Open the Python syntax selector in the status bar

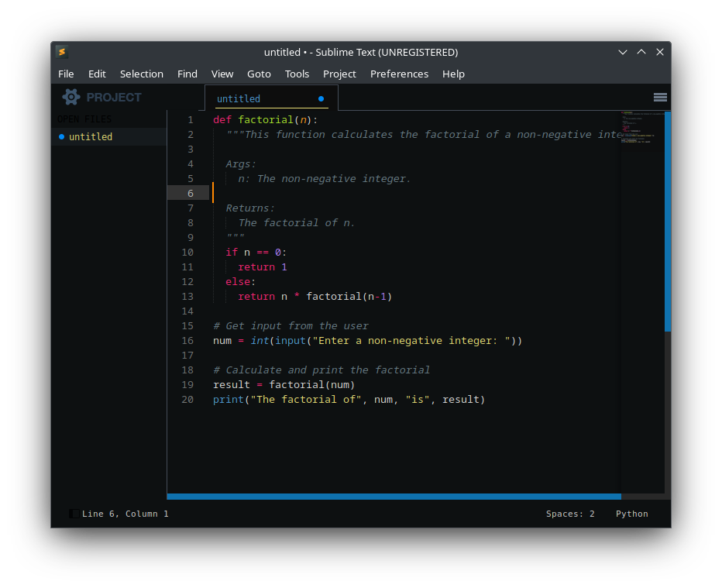click(x=631, y=513)
